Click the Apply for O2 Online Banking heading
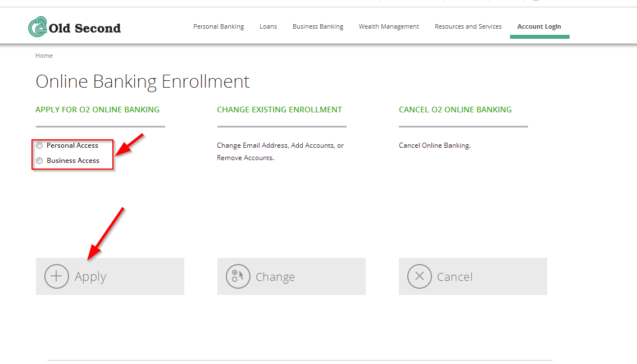637x364 pixels. click(98, 110)
